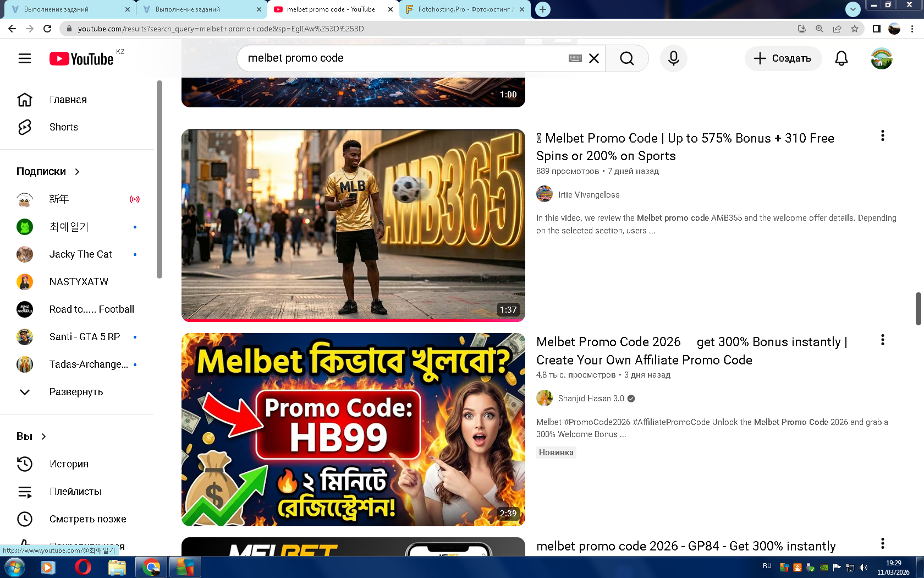Open the on-screen keyboard in search box
This screenshot has width=924, height=578.
(575, 58)
